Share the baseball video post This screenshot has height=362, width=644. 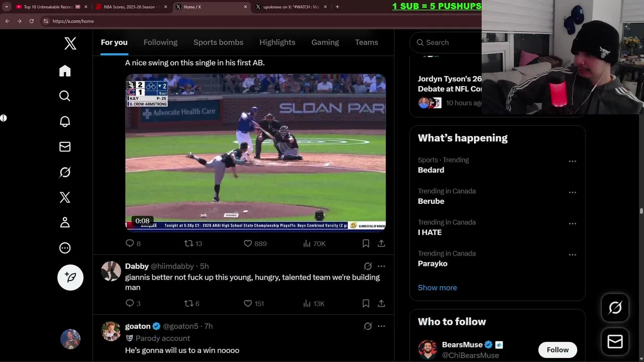click(x=381, y=243)
